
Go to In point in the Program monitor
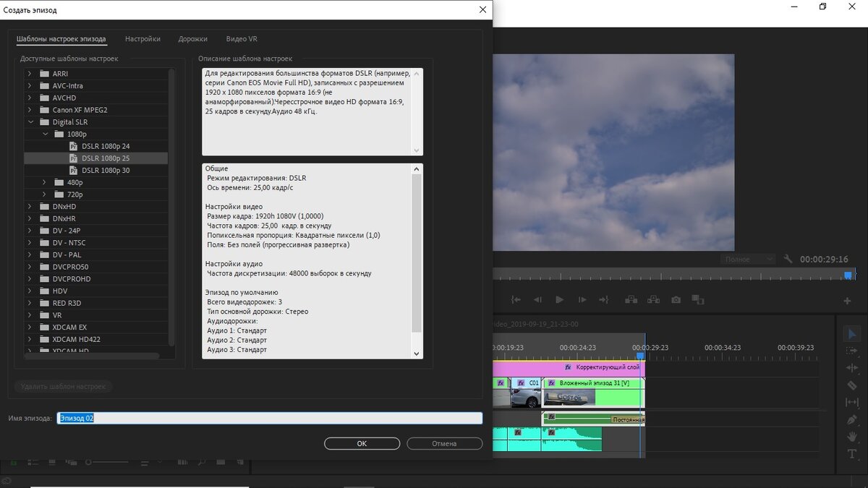[515, 299]
